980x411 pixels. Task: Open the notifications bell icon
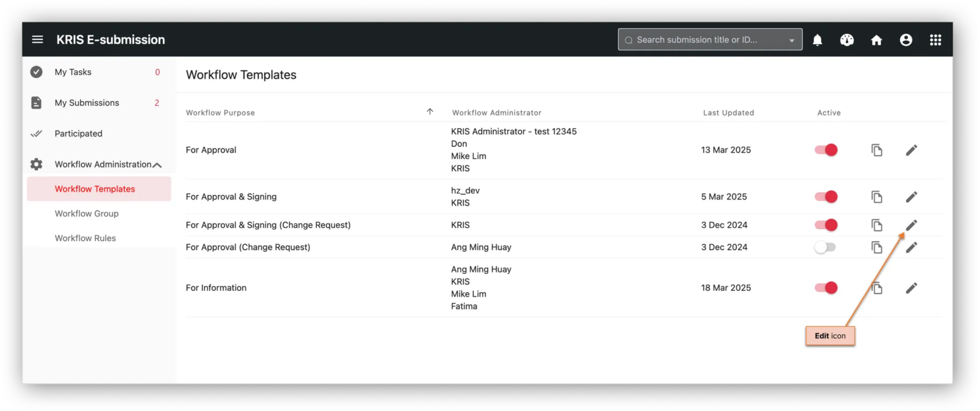[x=817, y=39]
